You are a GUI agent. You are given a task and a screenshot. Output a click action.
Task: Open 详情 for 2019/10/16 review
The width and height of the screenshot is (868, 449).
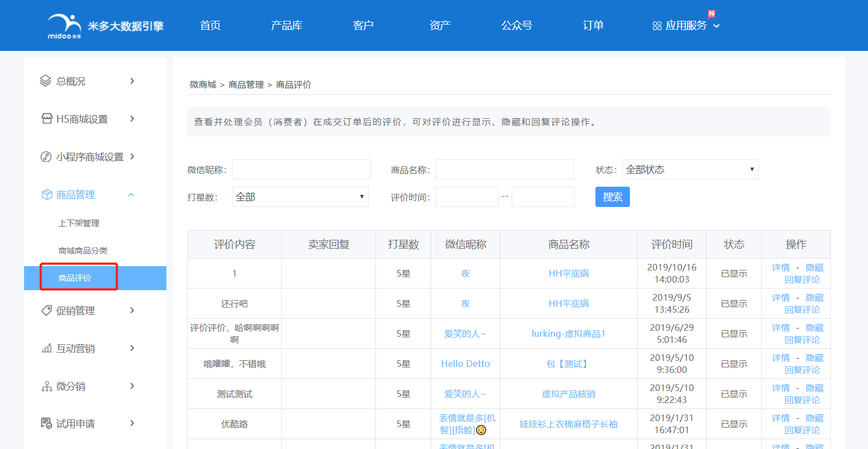781,268
